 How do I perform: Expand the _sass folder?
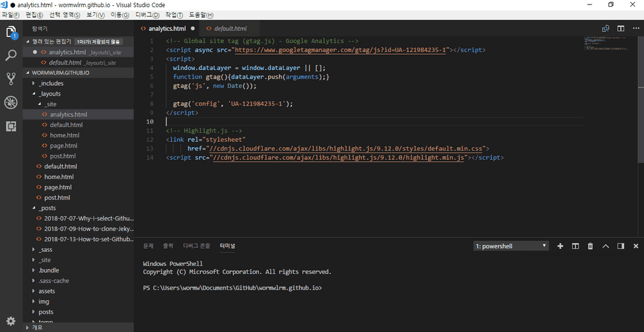[45, 249]
